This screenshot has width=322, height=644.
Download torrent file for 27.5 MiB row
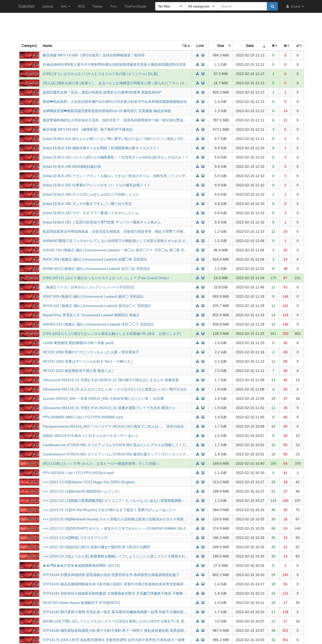(x=197, y=566)
